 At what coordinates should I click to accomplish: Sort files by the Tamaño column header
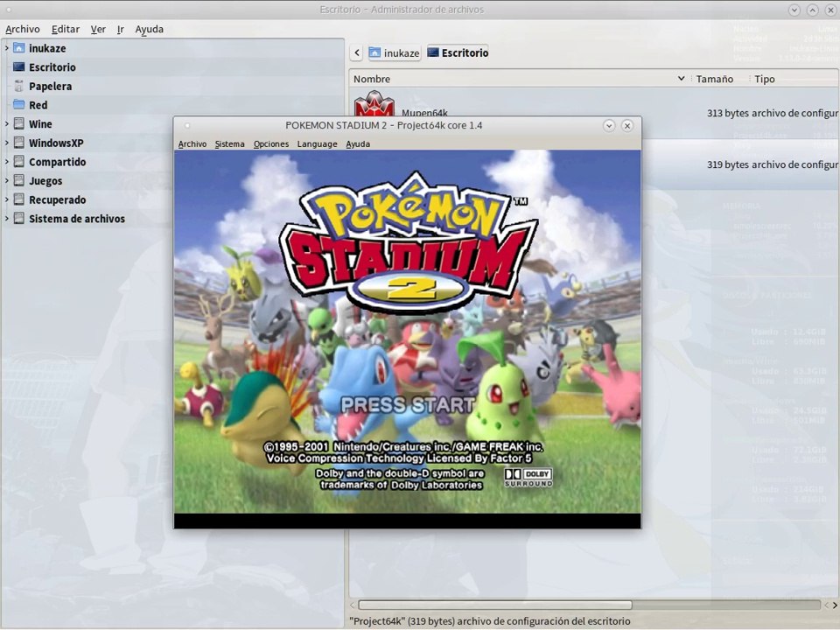pyautogui.click(x=715, y=79)
